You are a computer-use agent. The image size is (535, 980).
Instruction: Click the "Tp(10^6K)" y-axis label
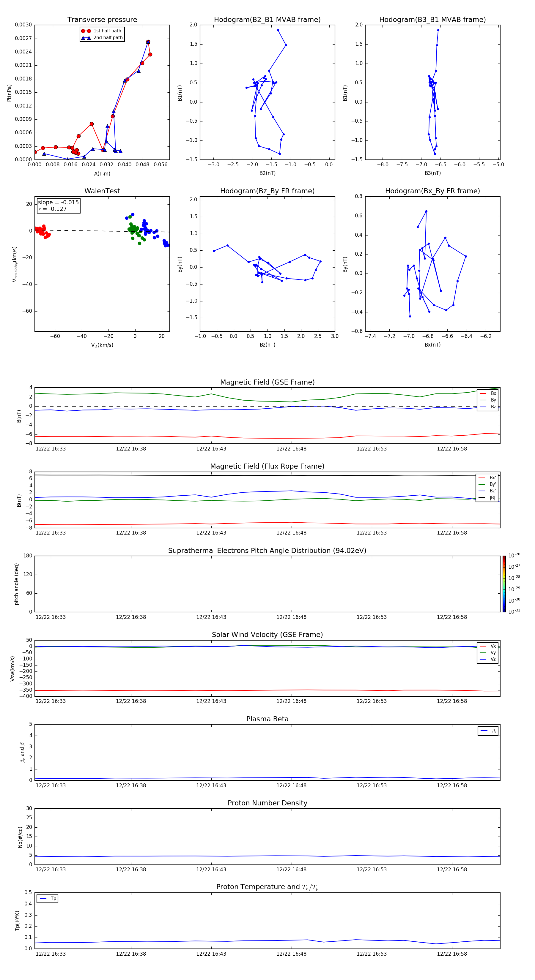[x=17, y=921]
